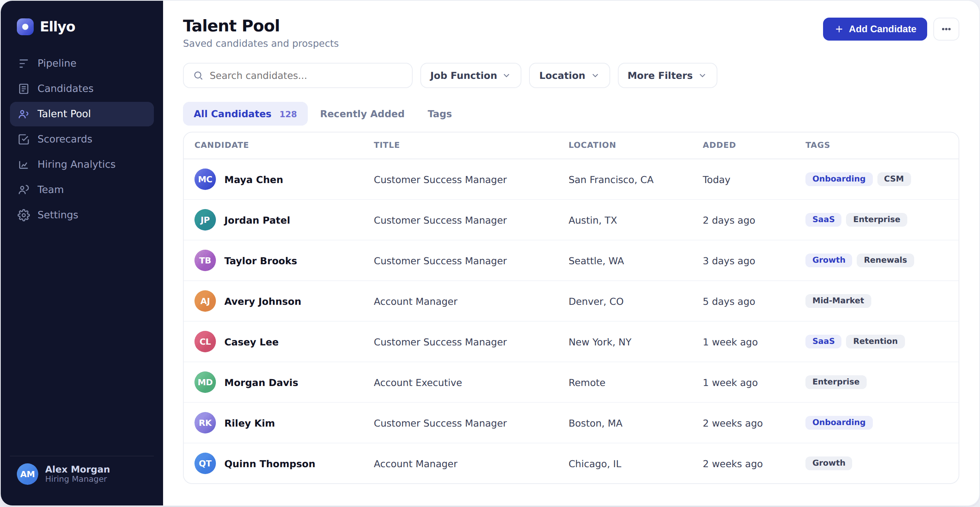Click the Add Candidate button
Screen dimensions: 980x507
[x=875, y=29]
